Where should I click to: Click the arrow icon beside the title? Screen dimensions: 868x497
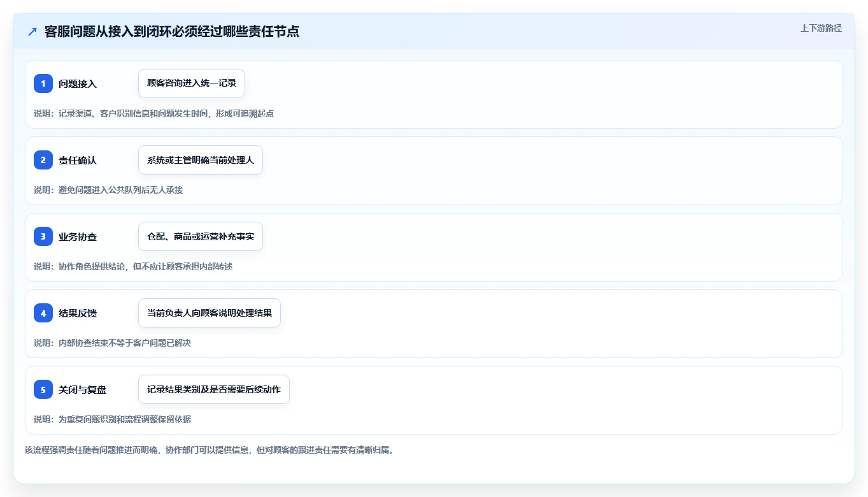[x=32, y=31]
